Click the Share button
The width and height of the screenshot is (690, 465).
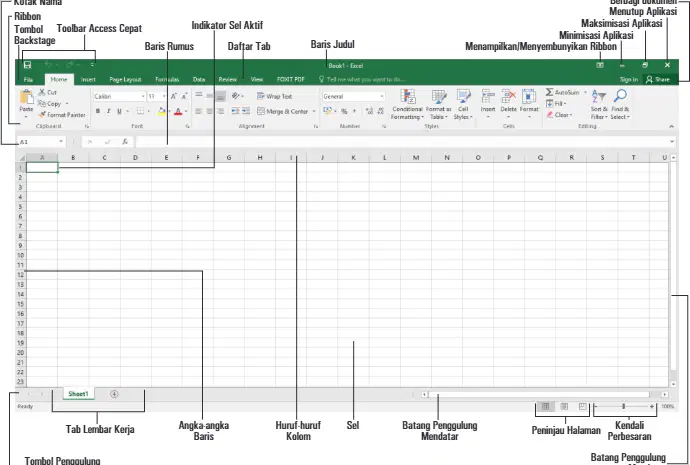tap(658, 80)
